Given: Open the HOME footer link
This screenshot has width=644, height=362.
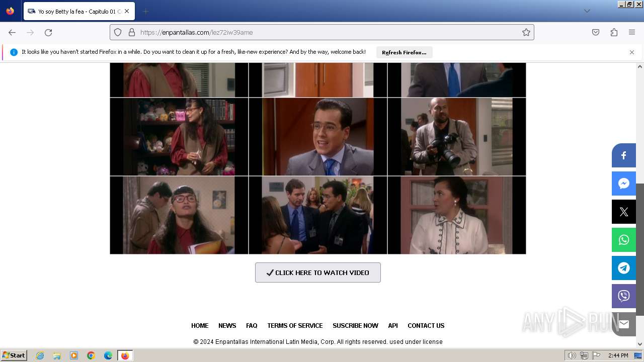Looking at the screenshot, I should 200,326.
